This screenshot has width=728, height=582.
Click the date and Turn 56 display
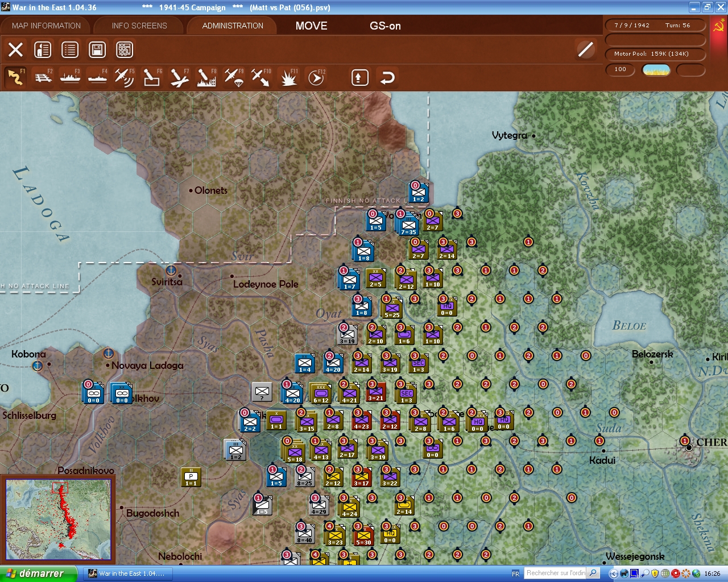coord(655,25)
